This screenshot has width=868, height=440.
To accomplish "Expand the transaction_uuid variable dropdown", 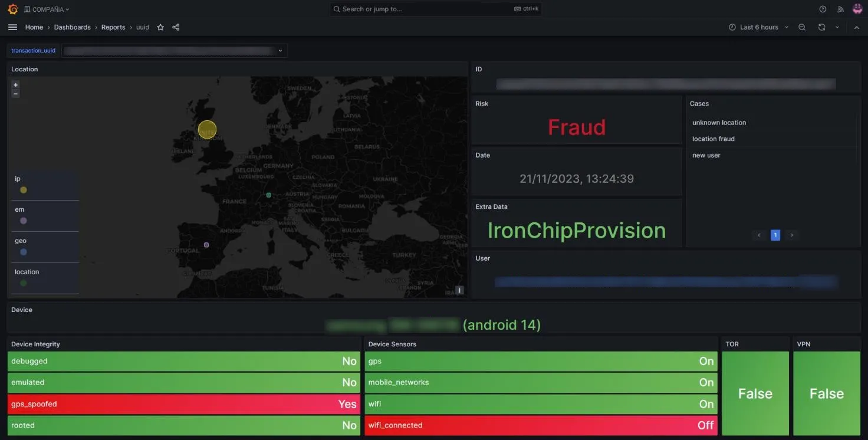I will [x=174, y=51].
